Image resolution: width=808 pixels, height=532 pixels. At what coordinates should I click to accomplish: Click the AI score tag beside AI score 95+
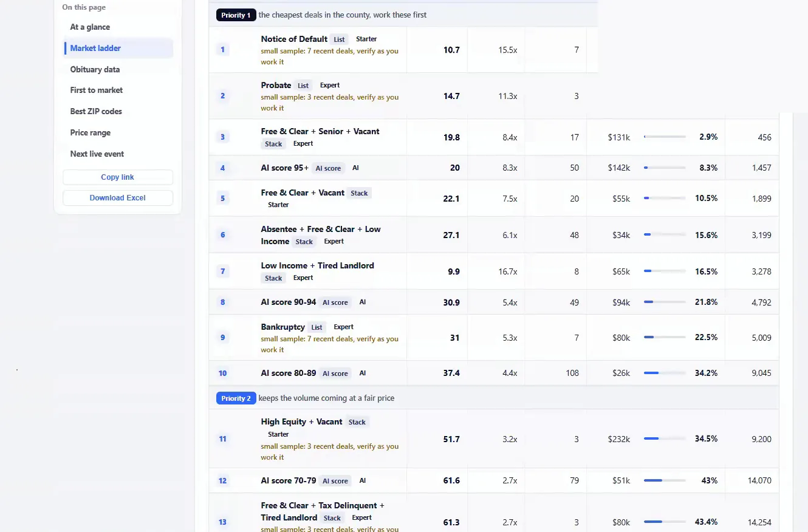pyautogui.click(x=328, y=168)
